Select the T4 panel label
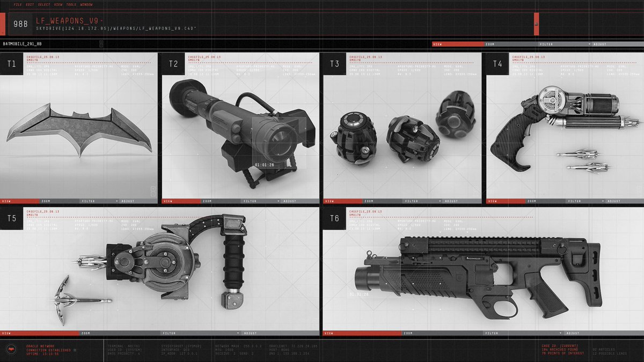Viewport: 644px width, 362px height. [497, 64]
